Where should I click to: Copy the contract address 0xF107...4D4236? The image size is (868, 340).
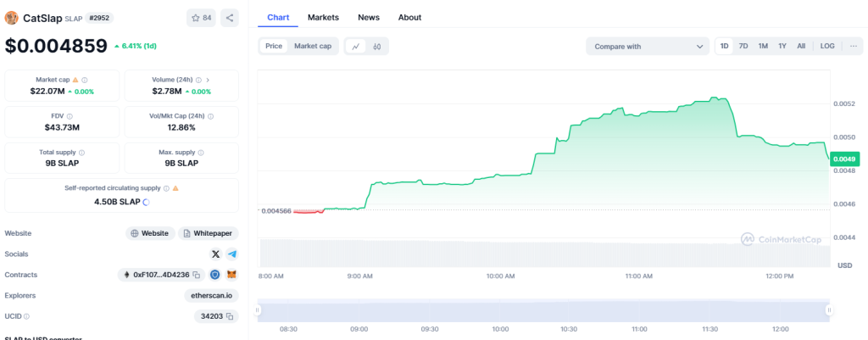[196, 275]
